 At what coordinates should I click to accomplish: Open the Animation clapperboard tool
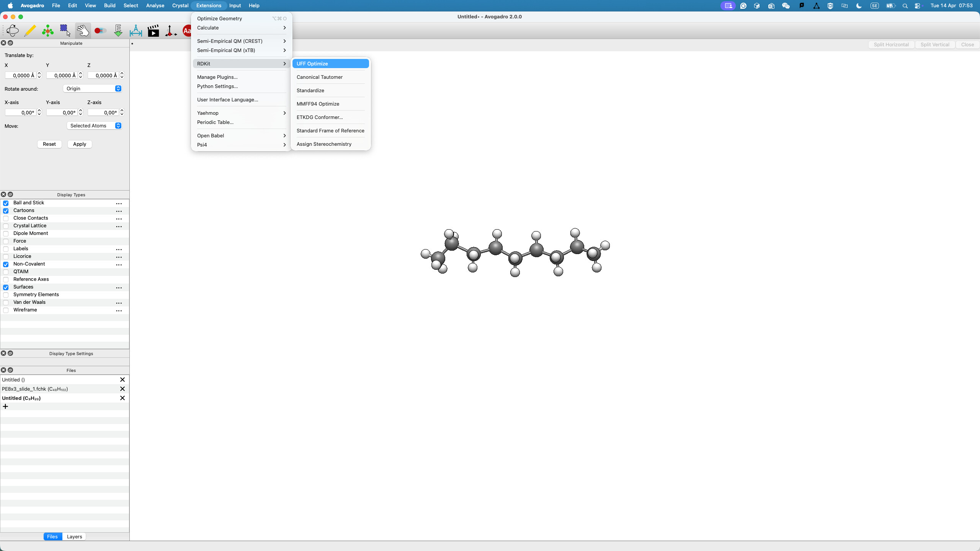(154, 31)
